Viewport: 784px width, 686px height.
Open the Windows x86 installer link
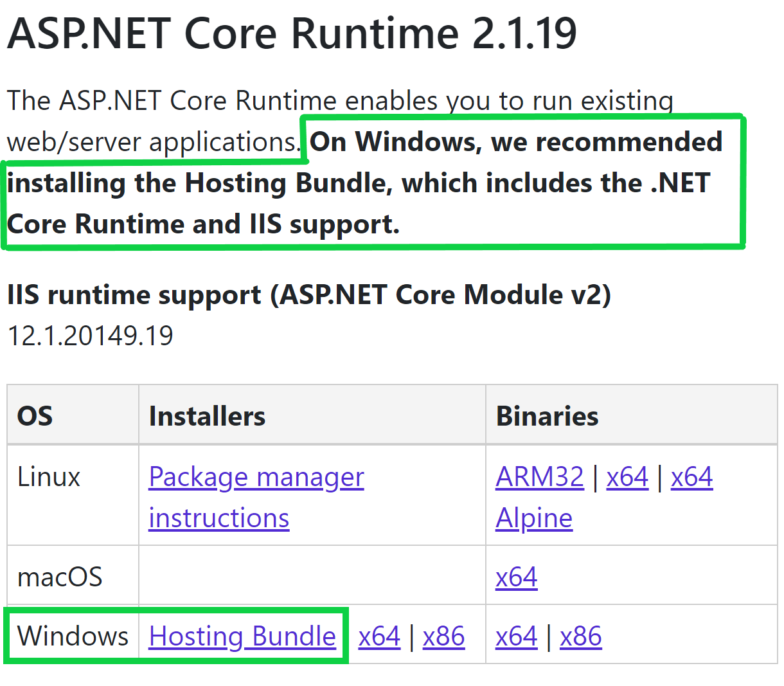tap(443, 636)
